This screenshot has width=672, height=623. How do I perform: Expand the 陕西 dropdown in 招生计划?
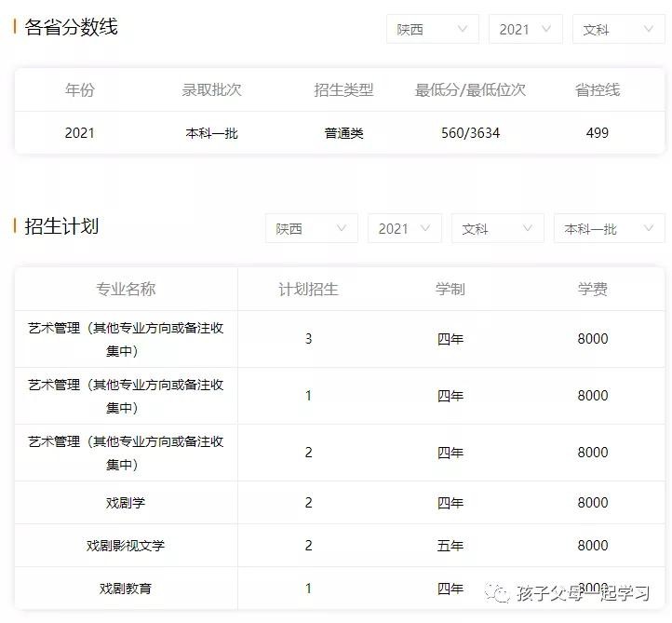[311, 228]
